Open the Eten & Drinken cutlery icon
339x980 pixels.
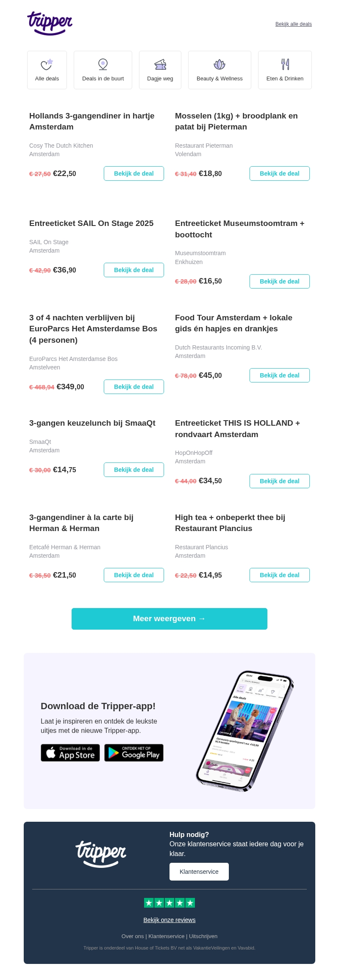click(285, 64)
